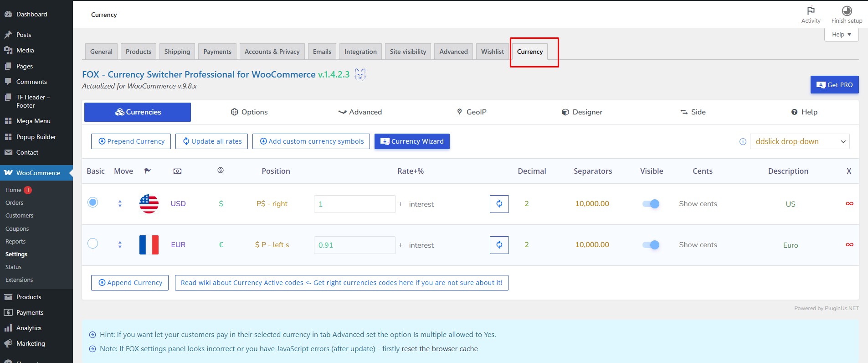Change USD position 'P$ - right'
Image resolution: width=868 pixels, height=363 pixels.
[272, 204]
